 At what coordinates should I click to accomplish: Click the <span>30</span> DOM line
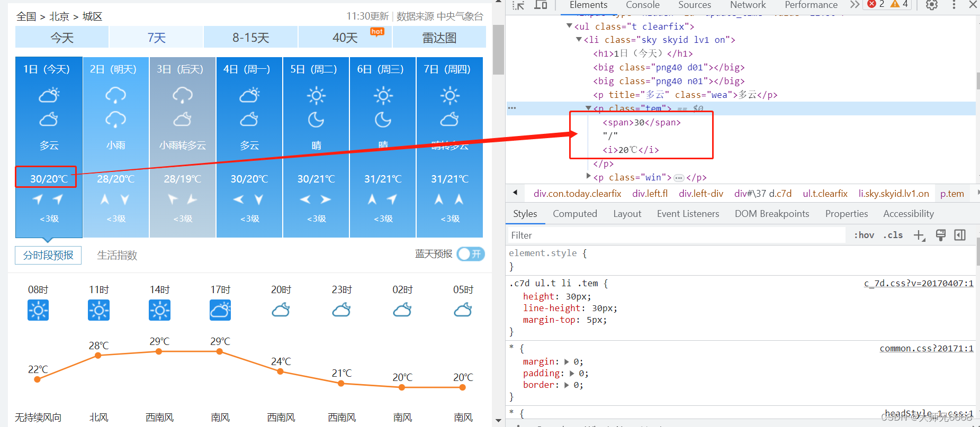point(642,122)
